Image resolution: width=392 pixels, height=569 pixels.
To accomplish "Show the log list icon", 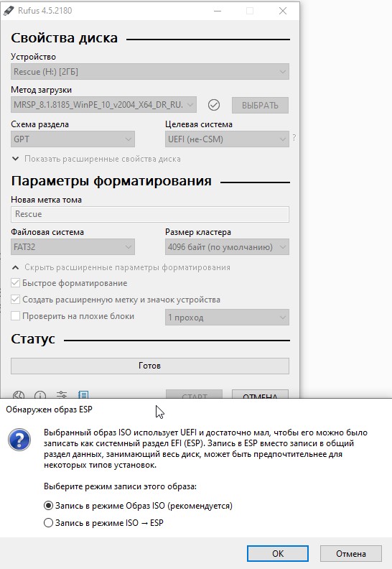I will [83, 394].
